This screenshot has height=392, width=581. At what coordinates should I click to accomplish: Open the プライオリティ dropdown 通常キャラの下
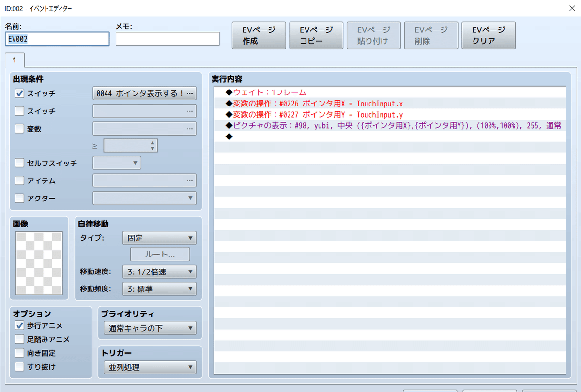[150, 328]
